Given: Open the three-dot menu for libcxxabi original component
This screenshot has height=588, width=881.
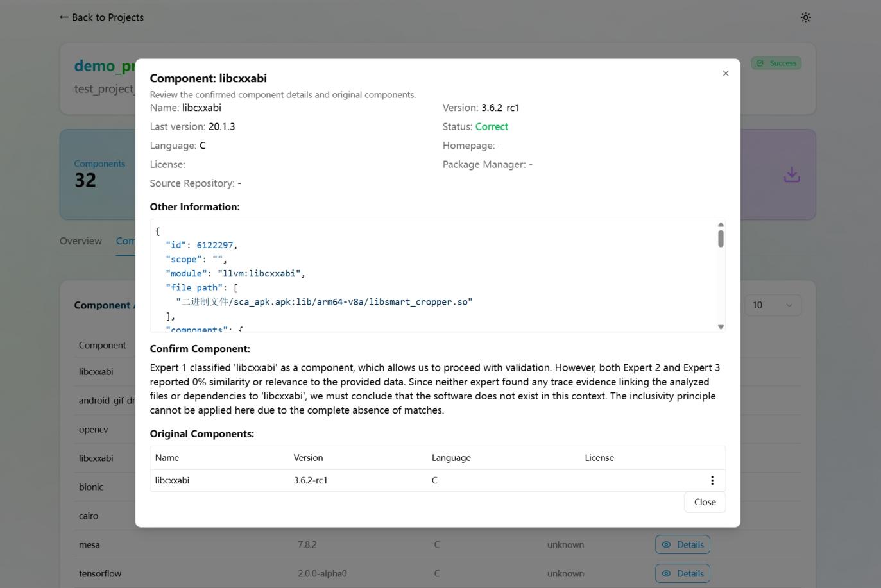Looking at the screenshot, I should 712,480.
